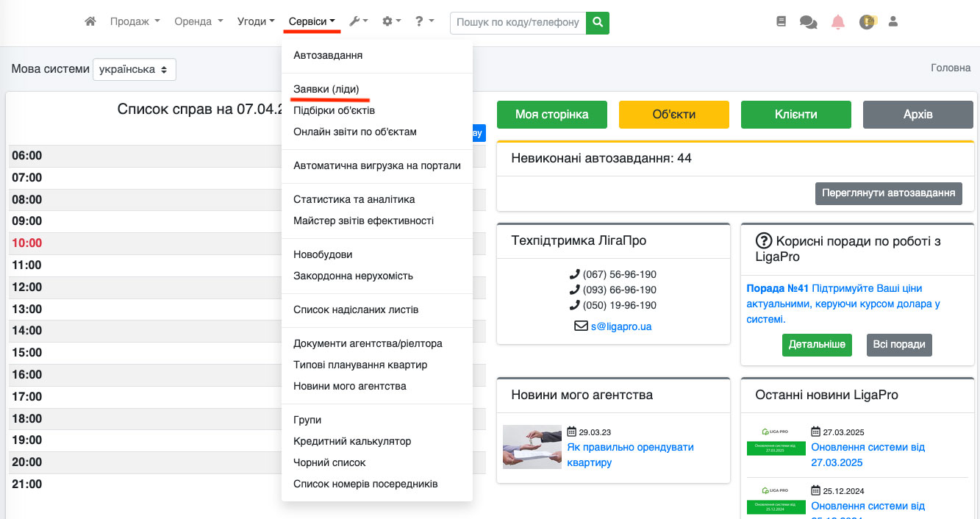Open the wrench tools dropdown
This screenshot has height=519, width=980.
pyautogui.click(x=358, y=22)
